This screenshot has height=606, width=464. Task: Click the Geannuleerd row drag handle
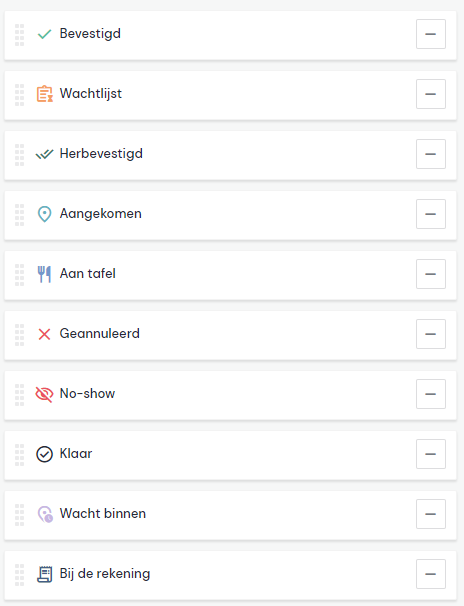coord(19,335)
